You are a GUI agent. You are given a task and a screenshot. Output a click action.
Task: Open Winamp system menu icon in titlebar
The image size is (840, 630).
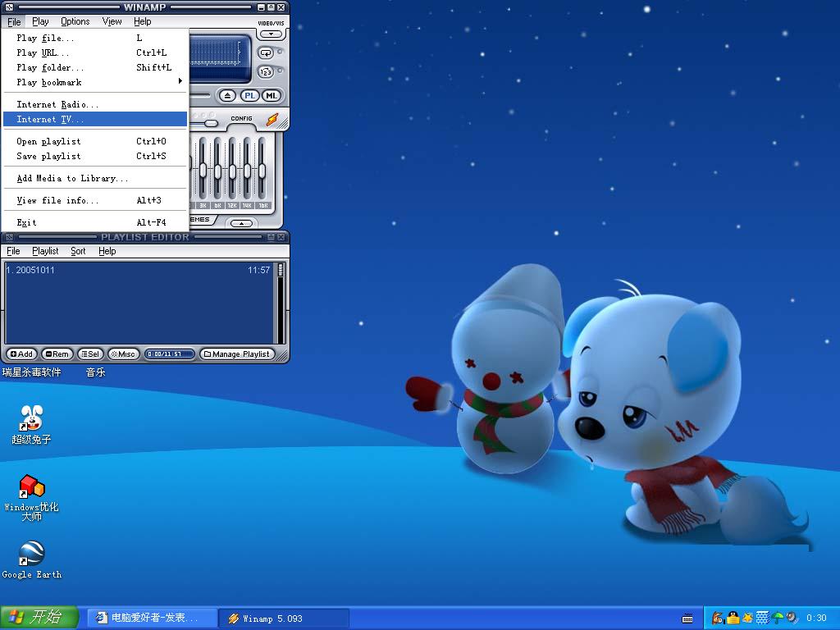[x=9, y=7]
